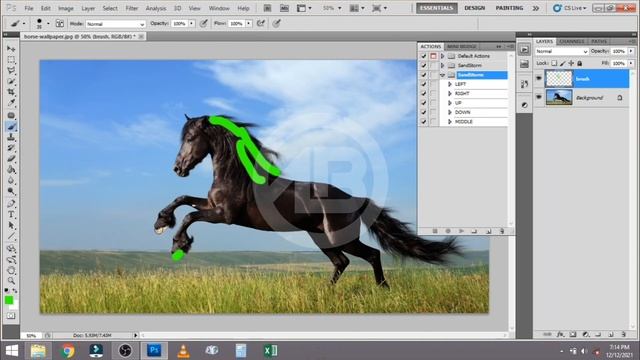Screen dimensions: 640x360
Task: Select the Brush tool in toolbox
Action: (x=11, y=127)
